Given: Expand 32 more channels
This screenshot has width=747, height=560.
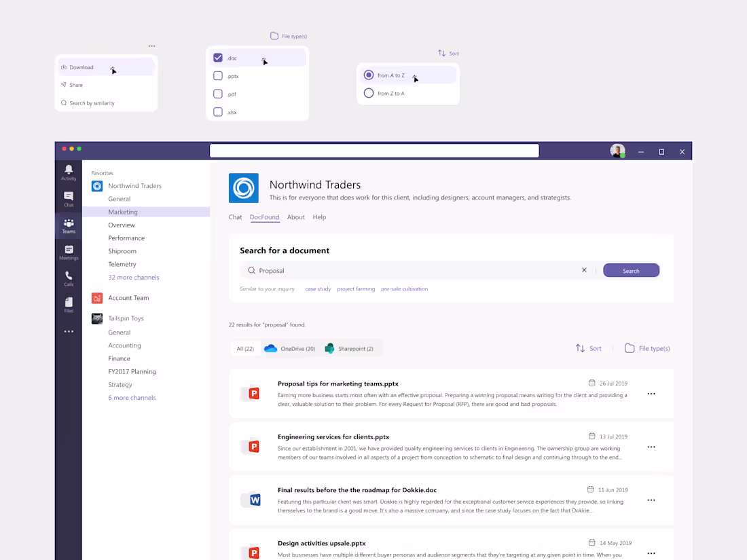Looking at the screenshot, I should point(133,278).
